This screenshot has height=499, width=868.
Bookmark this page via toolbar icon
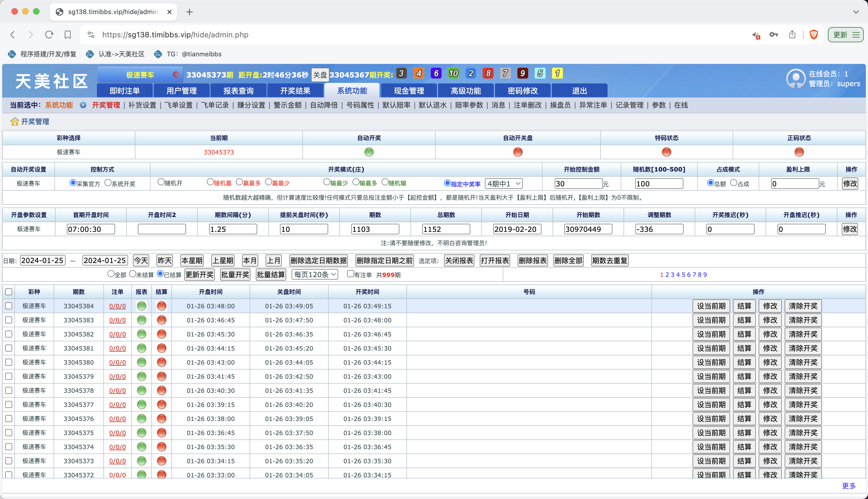pyautogui.click(x=67, y=35)
